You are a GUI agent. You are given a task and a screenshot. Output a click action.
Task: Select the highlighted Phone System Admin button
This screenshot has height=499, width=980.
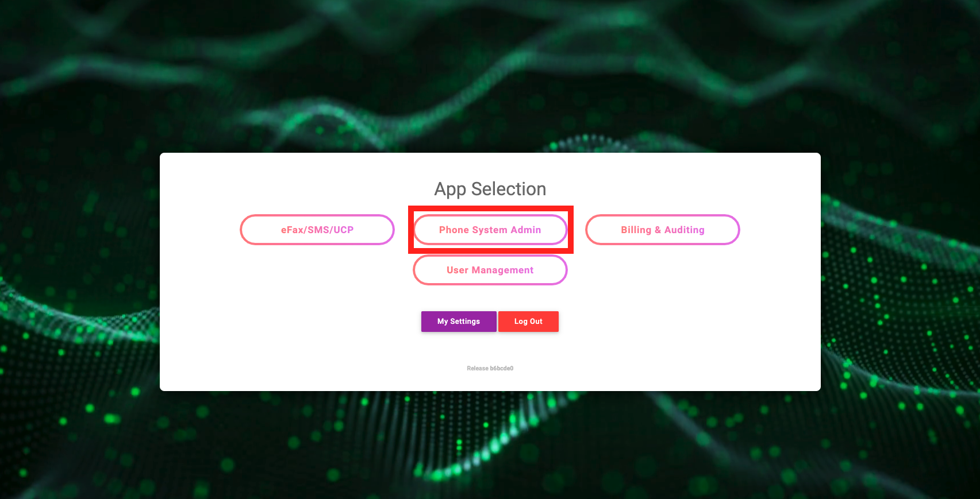click(x=490, y=230)
